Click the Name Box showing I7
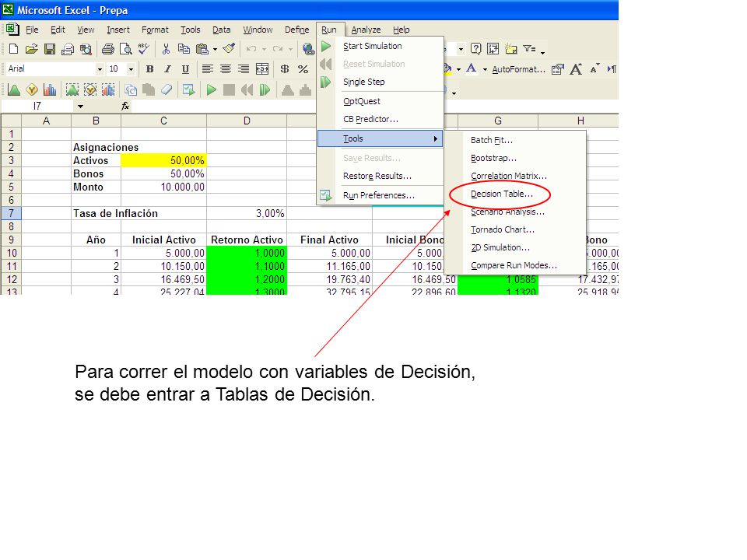The height and width of the screenshot is (560, 747). [37, 107]
